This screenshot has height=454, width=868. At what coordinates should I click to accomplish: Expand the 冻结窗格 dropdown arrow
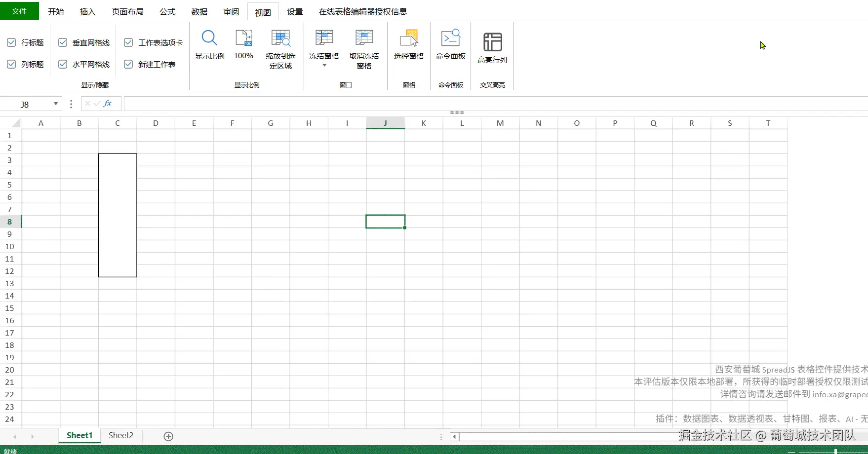[x=324, y=66]
